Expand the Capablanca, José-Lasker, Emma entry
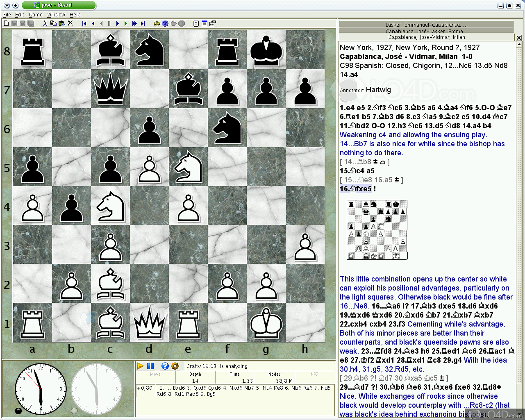Image resolution: width=525 pixels, height=420 pixels. [x=426, y=31]
